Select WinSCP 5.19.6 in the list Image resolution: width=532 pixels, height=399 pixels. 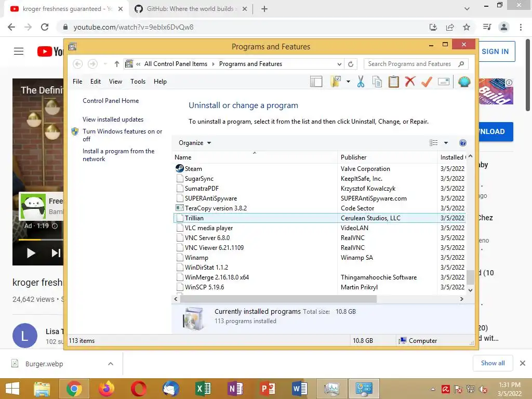click(320, 287)
